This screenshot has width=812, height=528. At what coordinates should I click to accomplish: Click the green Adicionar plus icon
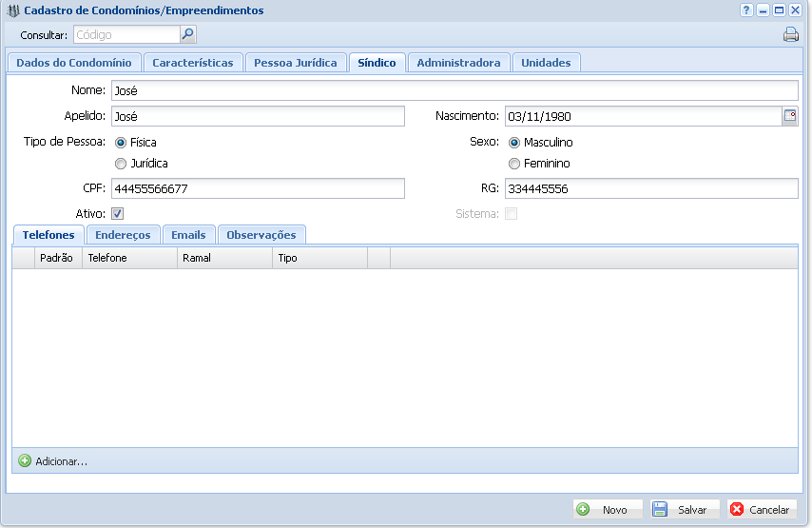click(x=25, y=460)
